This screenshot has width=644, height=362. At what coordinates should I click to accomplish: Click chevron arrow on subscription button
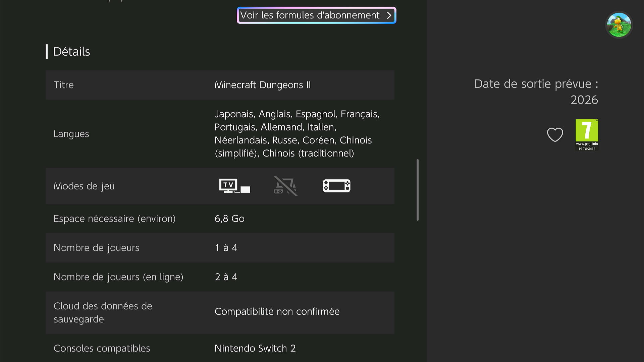(389, 15)
